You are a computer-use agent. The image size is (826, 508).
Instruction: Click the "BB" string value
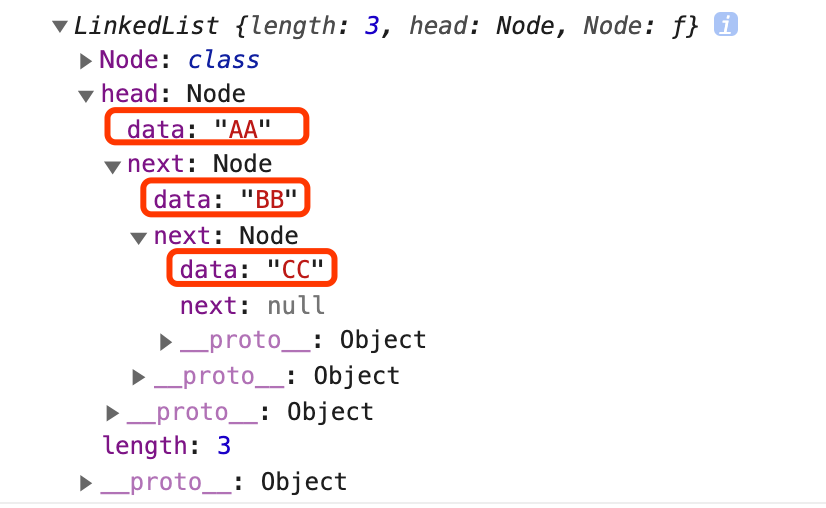[270, 199]
